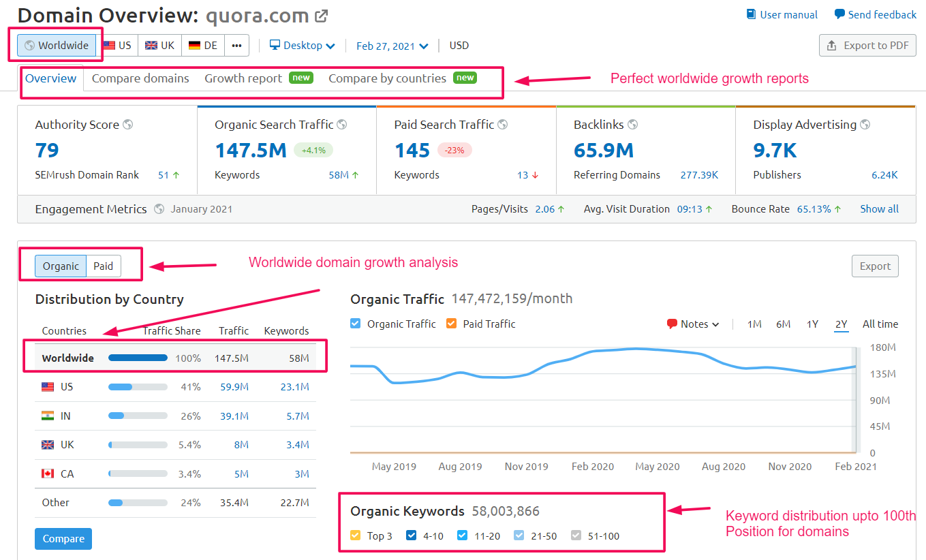Select the 2Y time range

[x=842, y=324]
